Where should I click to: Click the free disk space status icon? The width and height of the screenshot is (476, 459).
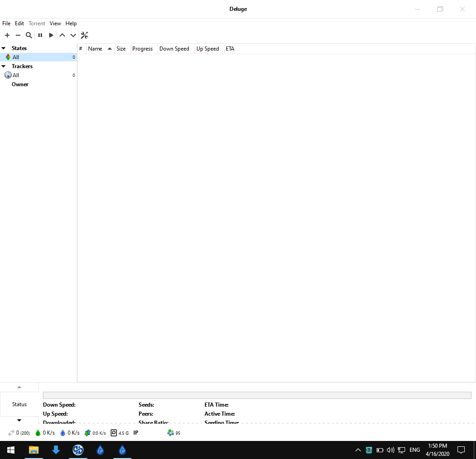click(113, 433)
